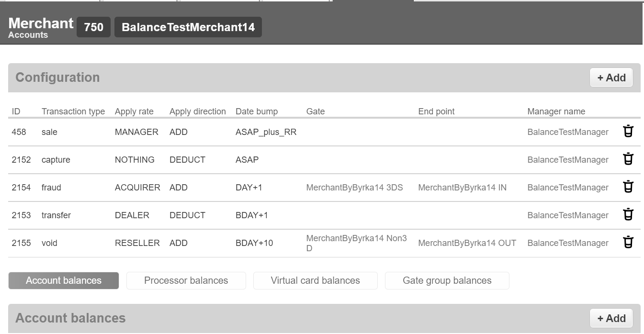644x334 pixels.
Task: Open BalanceTestManager link in transfer row
Action: pos(568,215)
